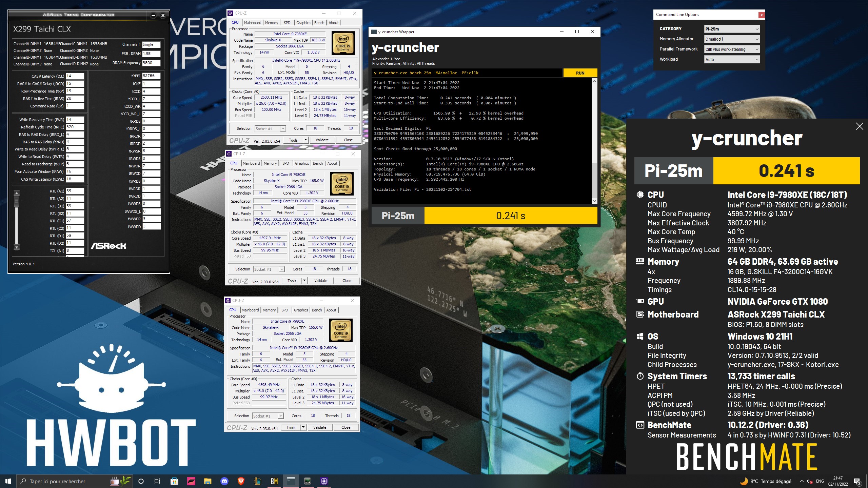The width and height of the screenshot is (868, 488).
Task: Show hidden system tray icons
Action: (802, 481)
